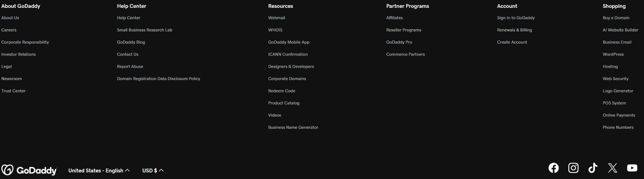Open the Report Abuse link
Screen dimensions: 644x179
[x=130, y=67]
